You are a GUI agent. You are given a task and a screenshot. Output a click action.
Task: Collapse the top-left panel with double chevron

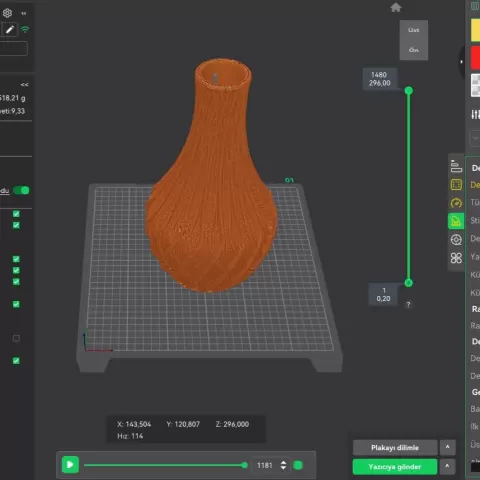tap(24, 13)
